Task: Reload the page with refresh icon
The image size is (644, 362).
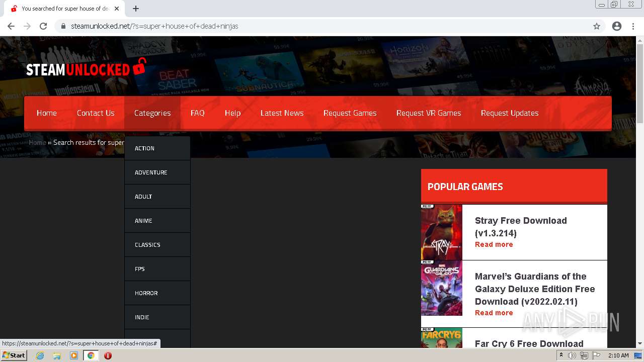Action: [x=43, y=26]
